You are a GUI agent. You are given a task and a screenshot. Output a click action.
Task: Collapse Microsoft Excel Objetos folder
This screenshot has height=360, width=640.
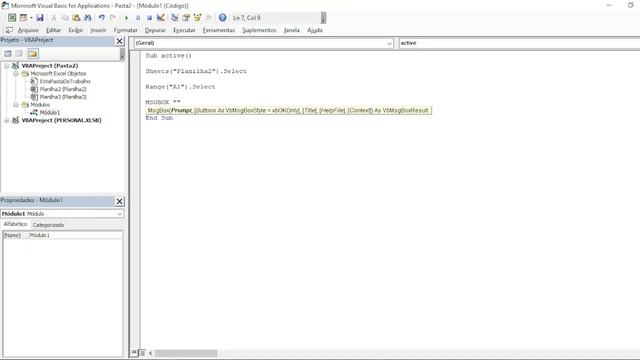(16, 73)
